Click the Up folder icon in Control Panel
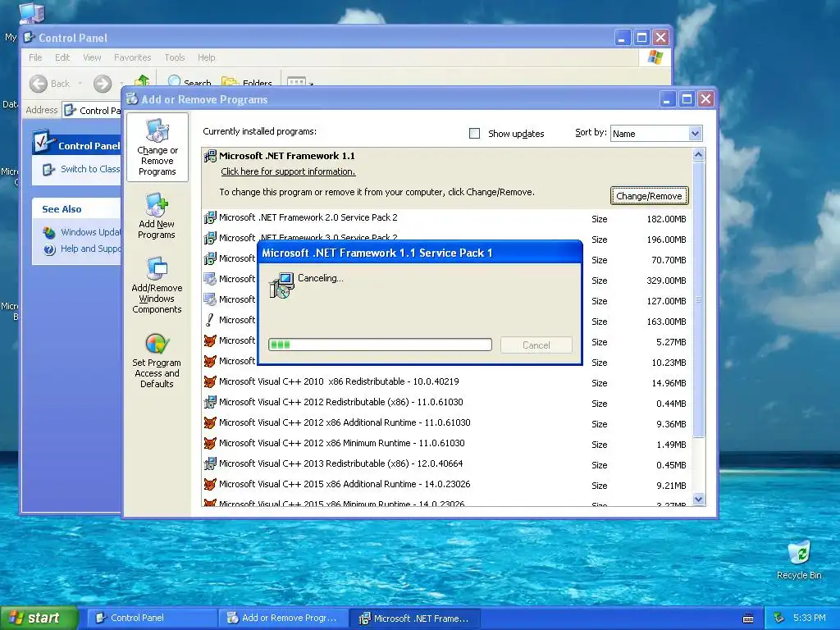Viewport: 840px width, 630px height. click(142, 81)
